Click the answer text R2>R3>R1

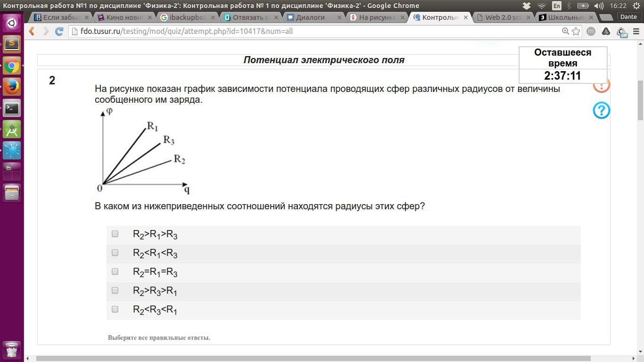[155, 291]
